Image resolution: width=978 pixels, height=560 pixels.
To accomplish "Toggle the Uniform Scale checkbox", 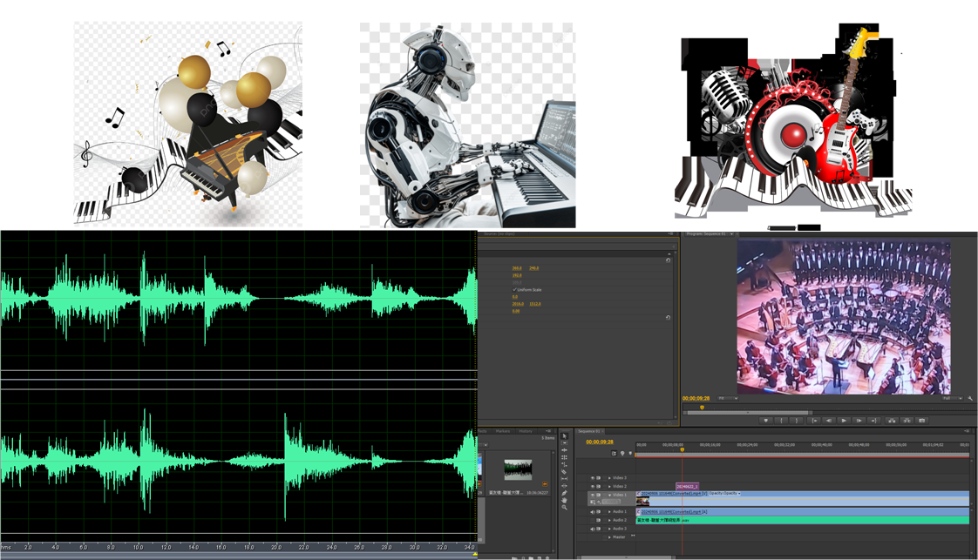I will click(514, 289).
